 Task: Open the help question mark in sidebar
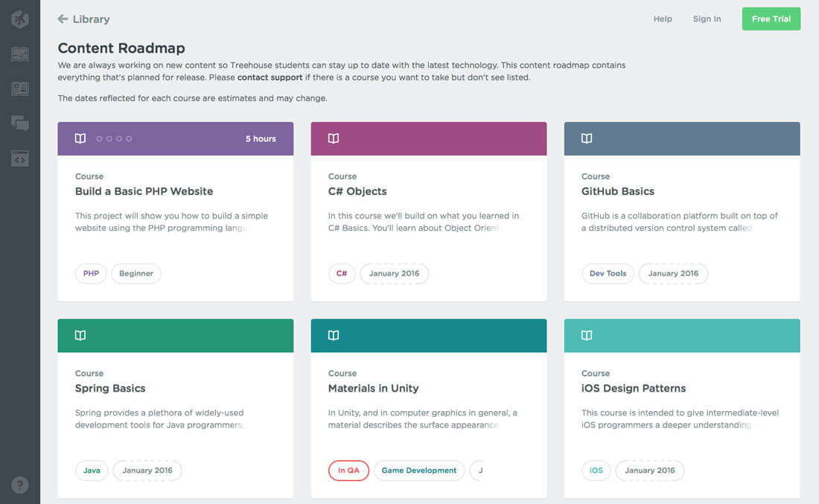20,485
